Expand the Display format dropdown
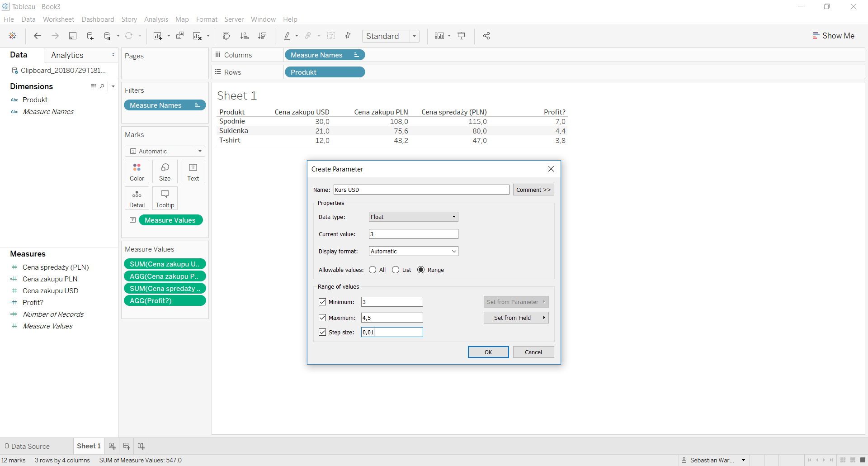 413,252
